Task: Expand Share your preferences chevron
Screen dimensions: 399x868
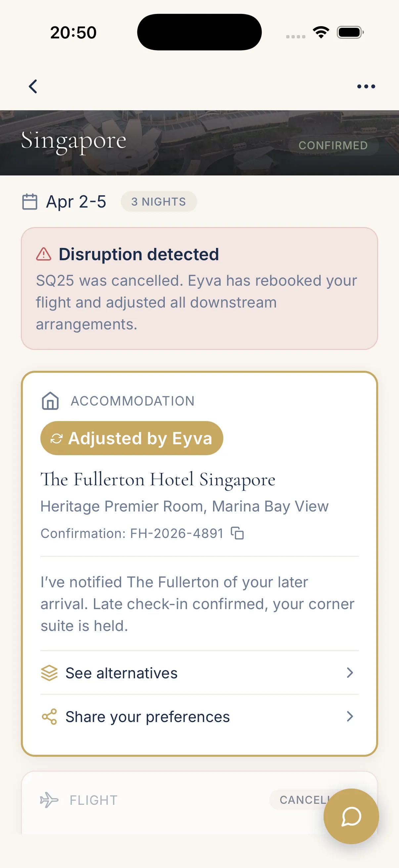Action: click(350, 716)
